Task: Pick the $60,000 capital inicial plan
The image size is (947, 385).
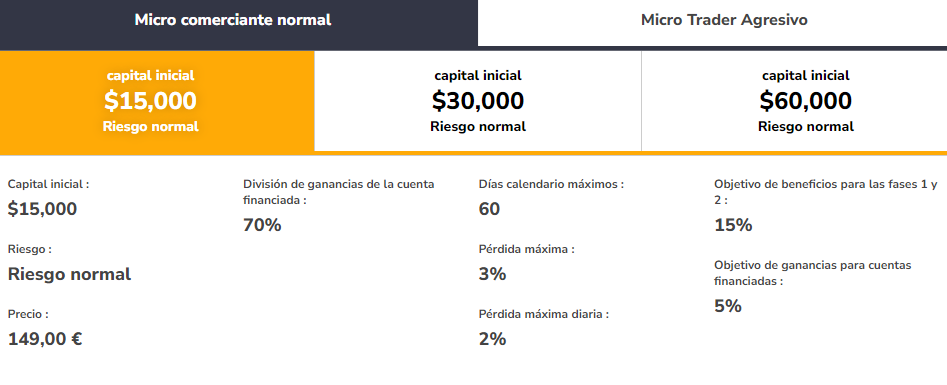Action: click(x=806, y=101)
